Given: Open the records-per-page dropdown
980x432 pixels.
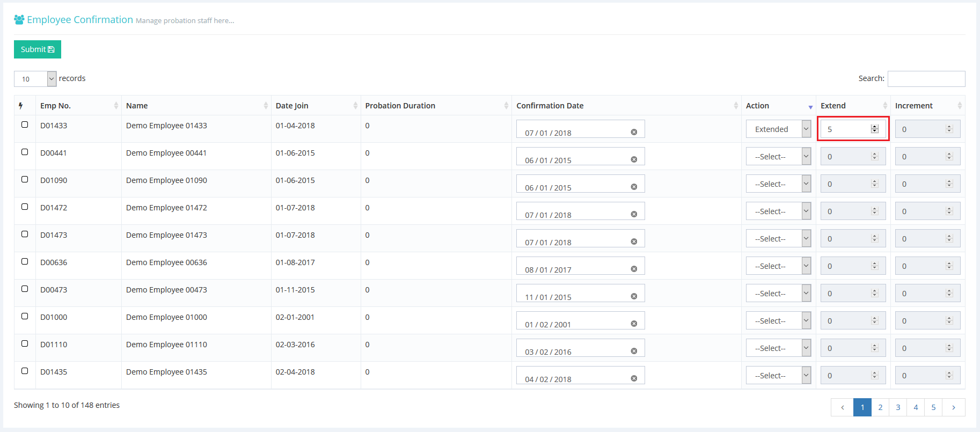Looking at the screenshot, I should [35, 79].
